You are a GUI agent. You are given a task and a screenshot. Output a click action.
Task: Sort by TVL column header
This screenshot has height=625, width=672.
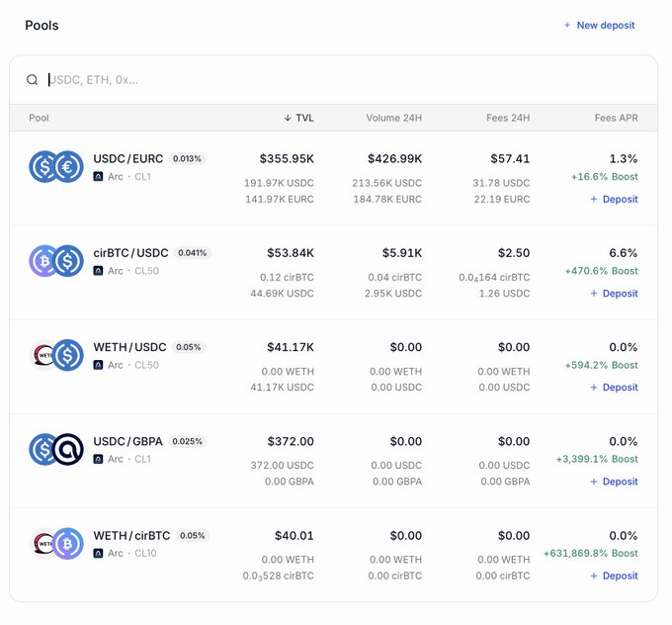299,118
